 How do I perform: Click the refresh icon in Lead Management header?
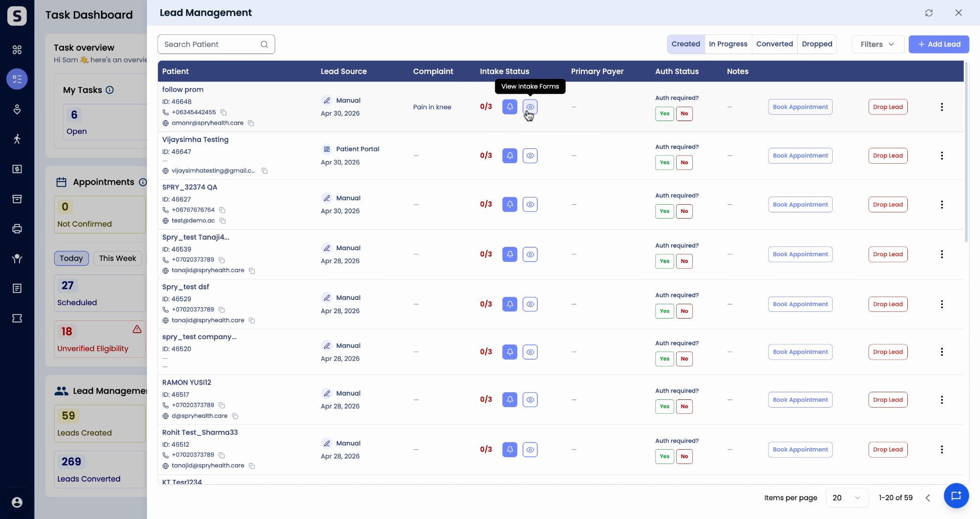[929, 13]
